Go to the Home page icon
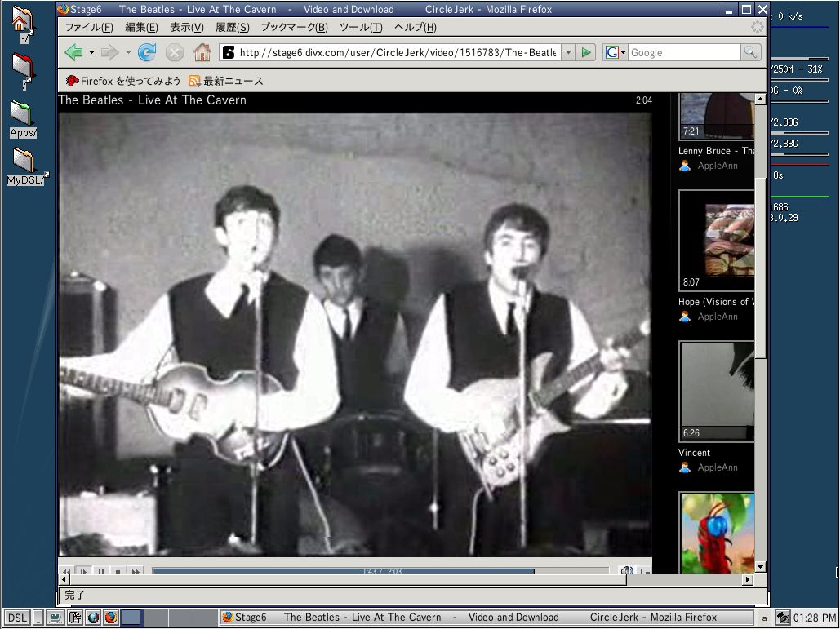This screenshot has width=840, height=629. (x=202, y=52)
